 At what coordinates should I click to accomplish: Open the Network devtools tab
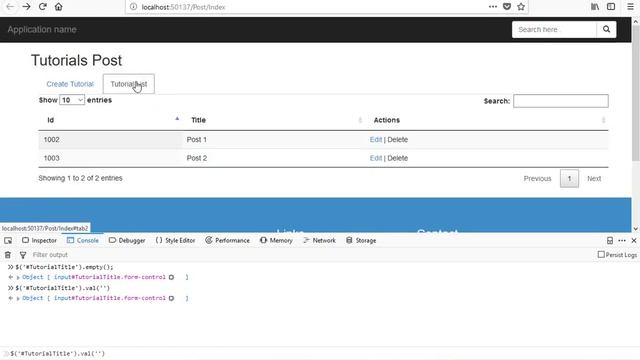coord(319,240)
